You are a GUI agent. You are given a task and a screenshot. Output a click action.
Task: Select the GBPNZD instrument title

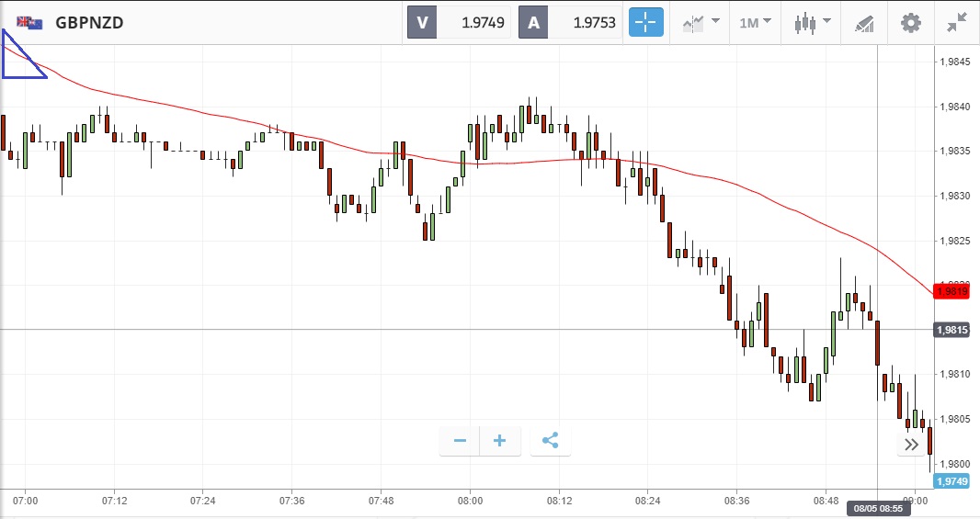[x=89, y=23]
